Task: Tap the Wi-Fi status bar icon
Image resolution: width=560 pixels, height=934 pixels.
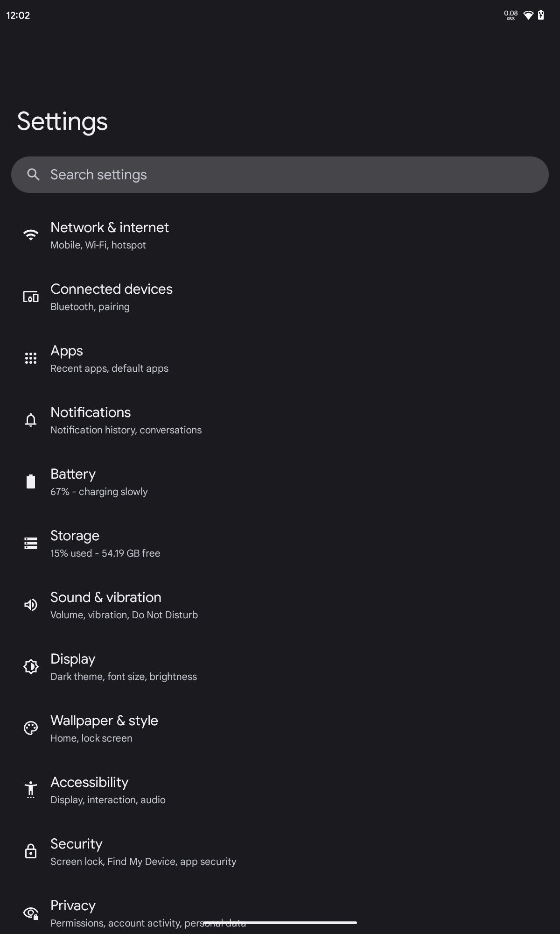Action: click(528, 15)
